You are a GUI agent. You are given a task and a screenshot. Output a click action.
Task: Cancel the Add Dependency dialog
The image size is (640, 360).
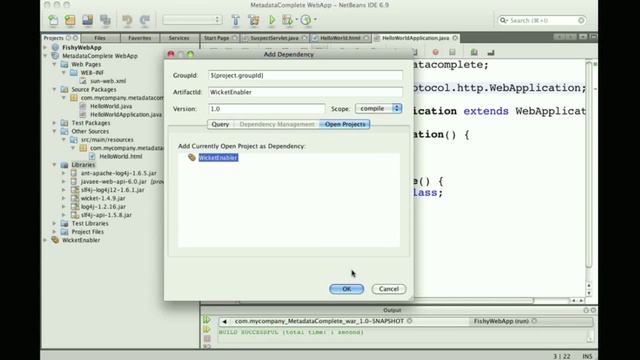pos(389,289)
